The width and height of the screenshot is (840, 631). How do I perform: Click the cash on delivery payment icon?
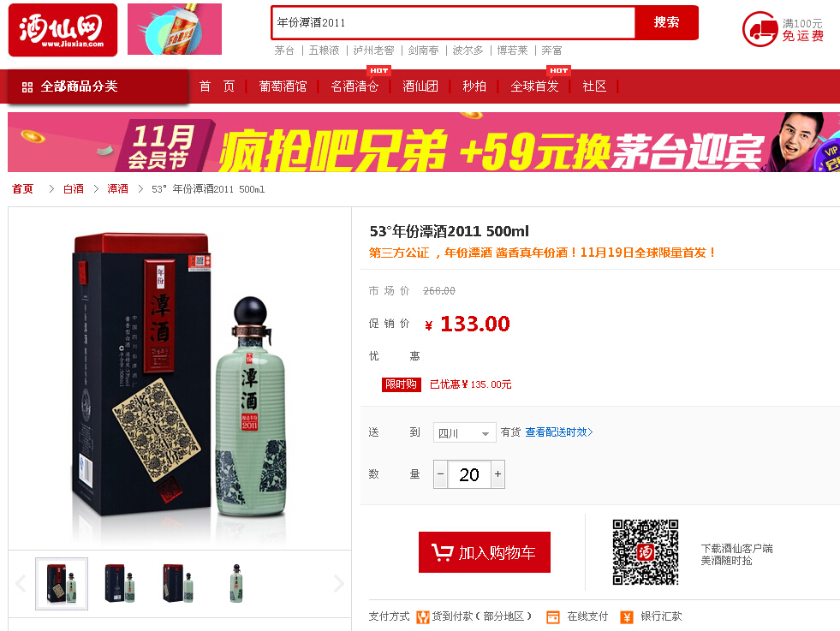423,617
